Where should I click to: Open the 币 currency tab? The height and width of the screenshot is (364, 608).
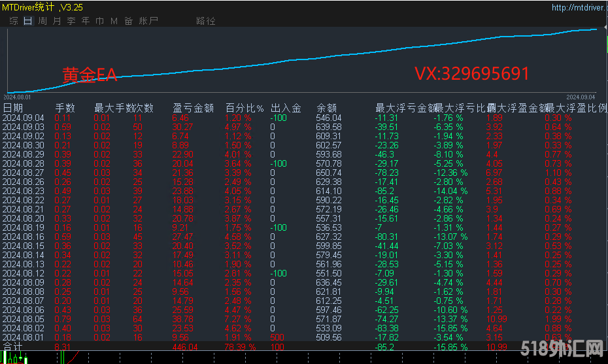[x=100, y=21]
